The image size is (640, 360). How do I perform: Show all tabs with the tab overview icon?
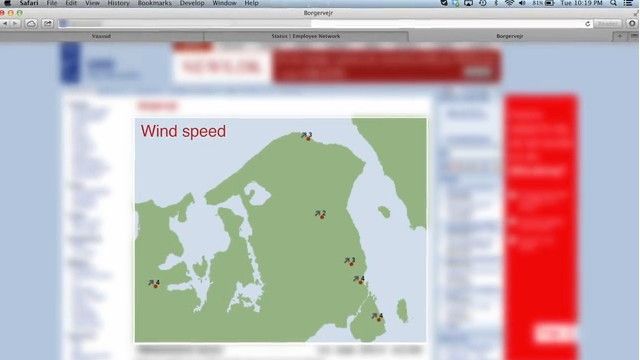pyautogui.click(x=634, y=36)
